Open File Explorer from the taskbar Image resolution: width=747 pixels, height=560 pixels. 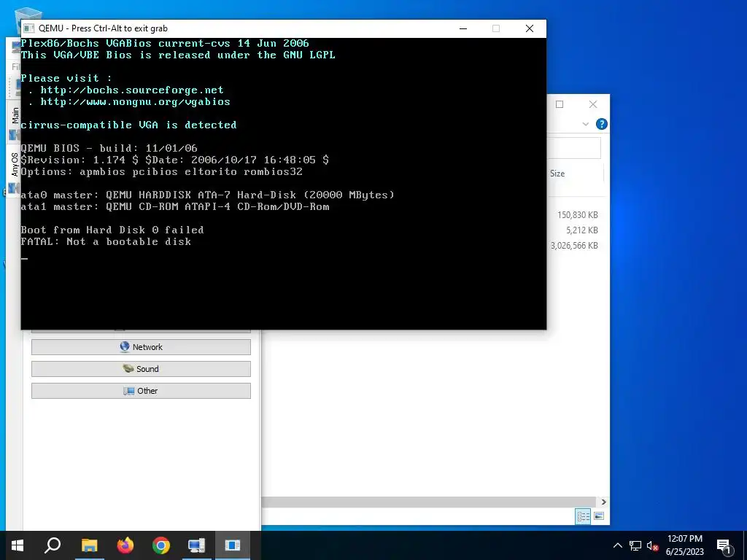click(x=89, y=545)
